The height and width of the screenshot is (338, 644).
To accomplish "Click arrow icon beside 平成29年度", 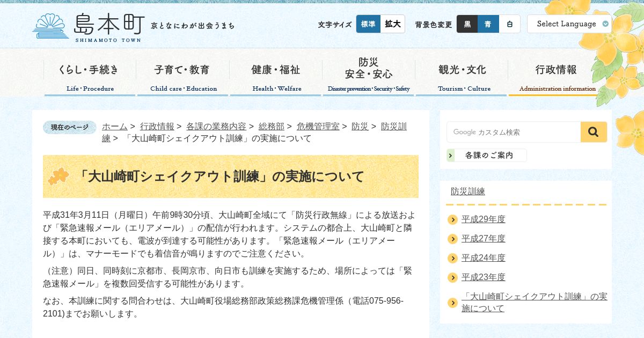I will coord(452,219).
